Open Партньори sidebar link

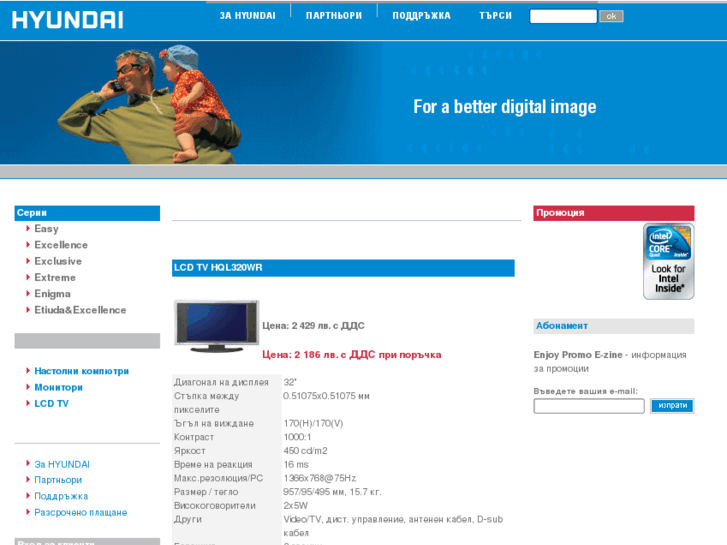pyautogui.click(x=58, y=480)
